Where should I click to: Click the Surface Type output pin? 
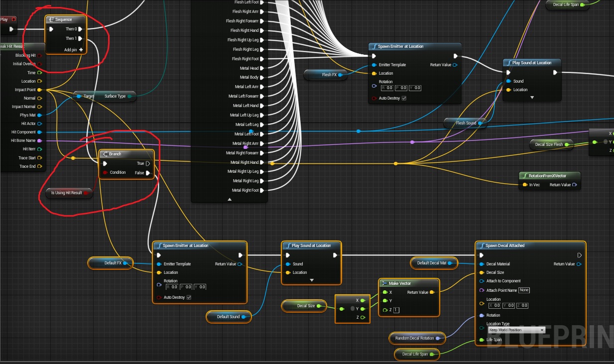pos(129,96)
